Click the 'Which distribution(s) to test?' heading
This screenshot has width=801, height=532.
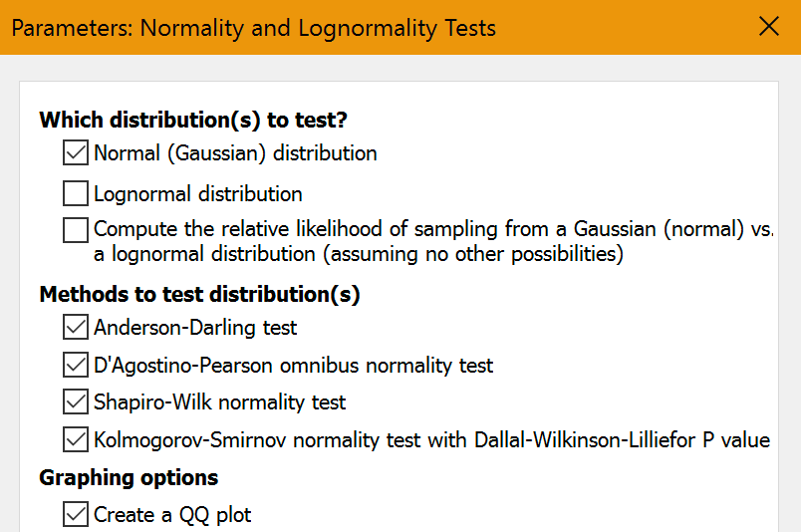[x=193, y=121]
